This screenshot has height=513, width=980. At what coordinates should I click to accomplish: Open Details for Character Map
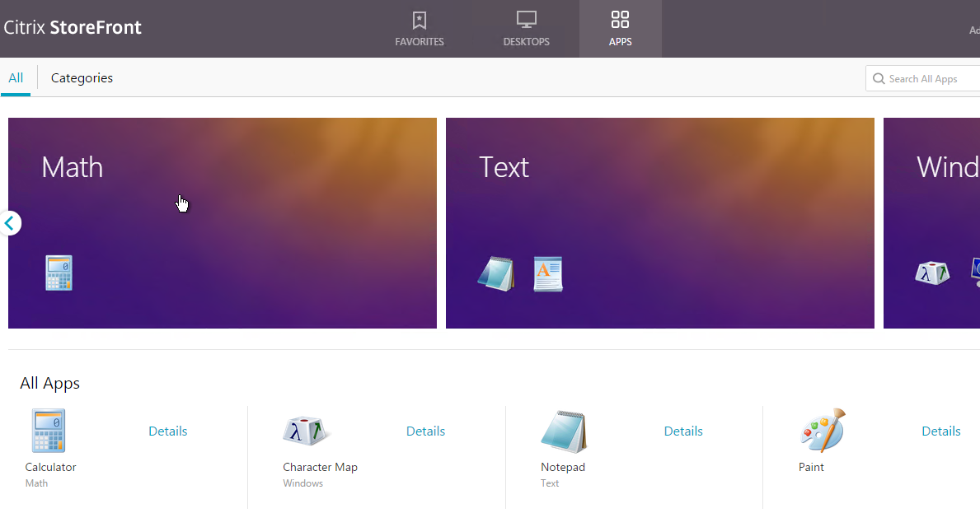[425, 431]
